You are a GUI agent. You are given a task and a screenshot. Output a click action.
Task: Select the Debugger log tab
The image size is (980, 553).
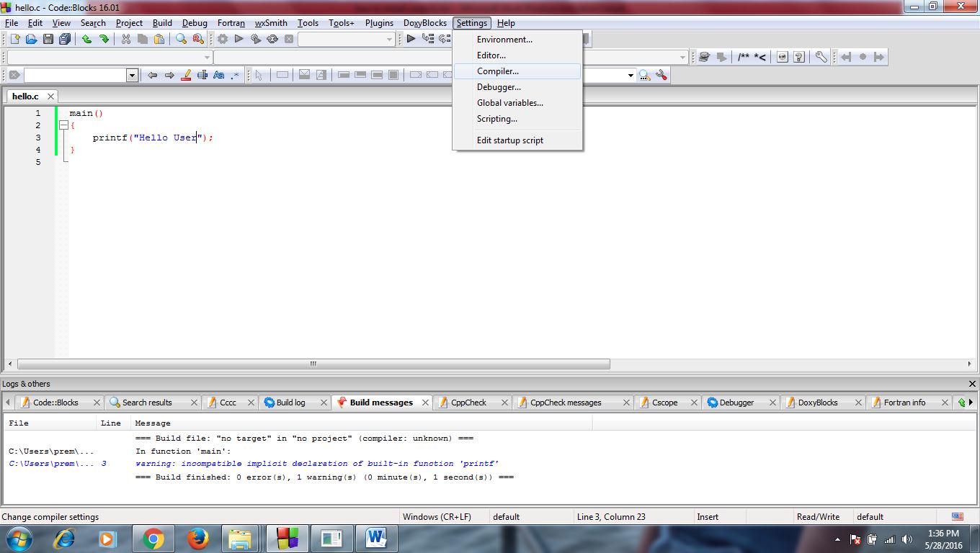tap(736, 403)
